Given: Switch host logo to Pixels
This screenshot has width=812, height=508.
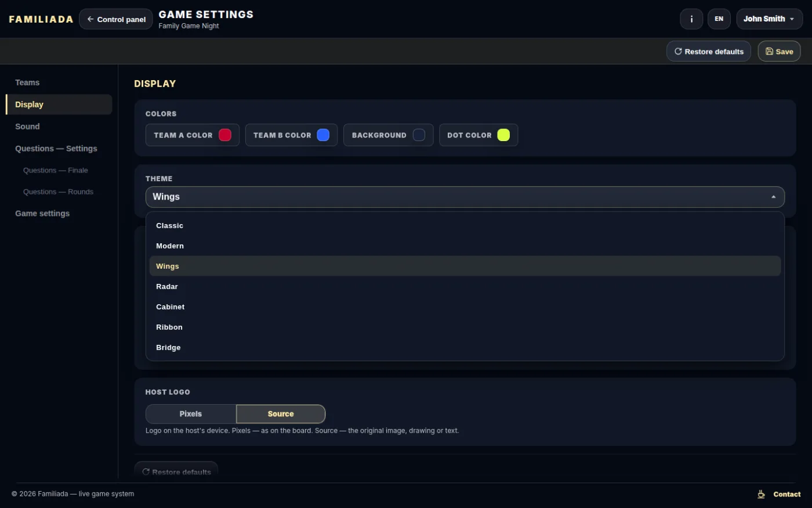Looking at the screenshot, I should click(191, 414).
